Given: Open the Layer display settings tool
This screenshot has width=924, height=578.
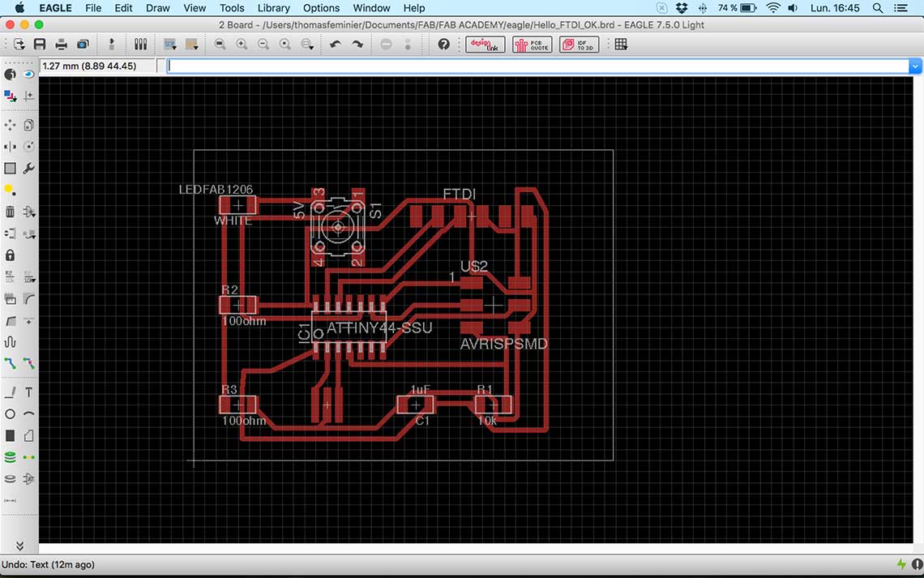Looking at the screenshot, I should [10, 96].
